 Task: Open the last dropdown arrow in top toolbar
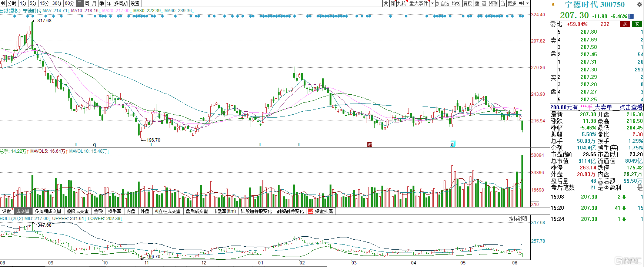[x=528, y=3]
